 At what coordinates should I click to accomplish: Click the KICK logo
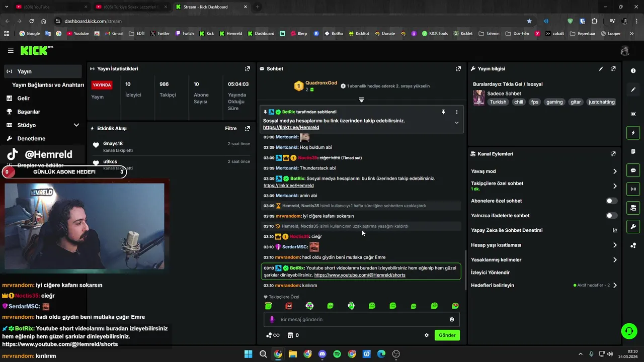[x=36, y=50]
